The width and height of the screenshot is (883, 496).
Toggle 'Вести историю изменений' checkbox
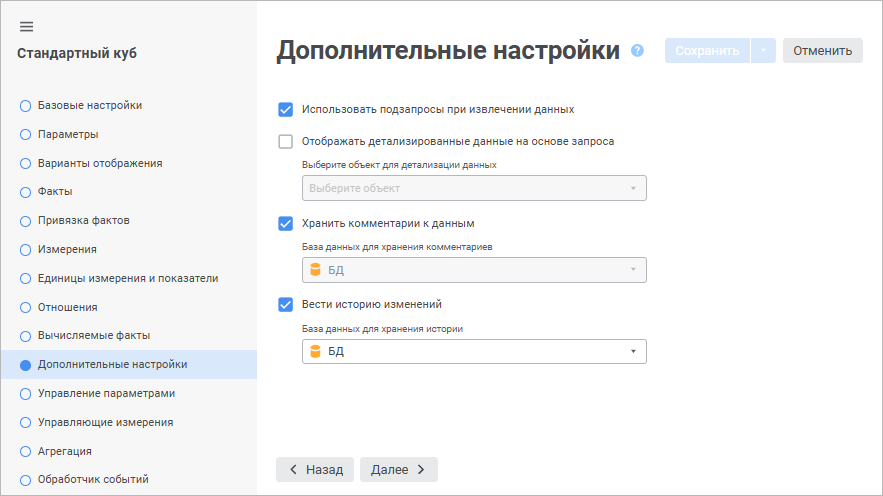tap(285, 304)
